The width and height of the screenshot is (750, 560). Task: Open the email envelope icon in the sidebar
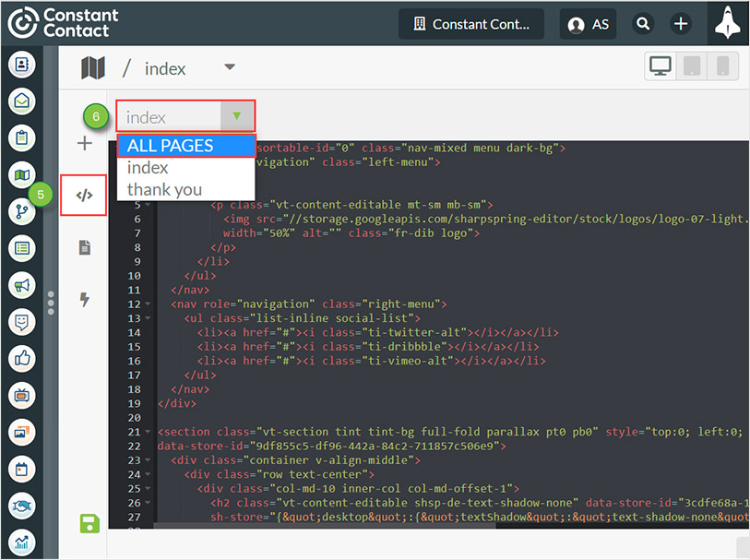tap(21, 101)
